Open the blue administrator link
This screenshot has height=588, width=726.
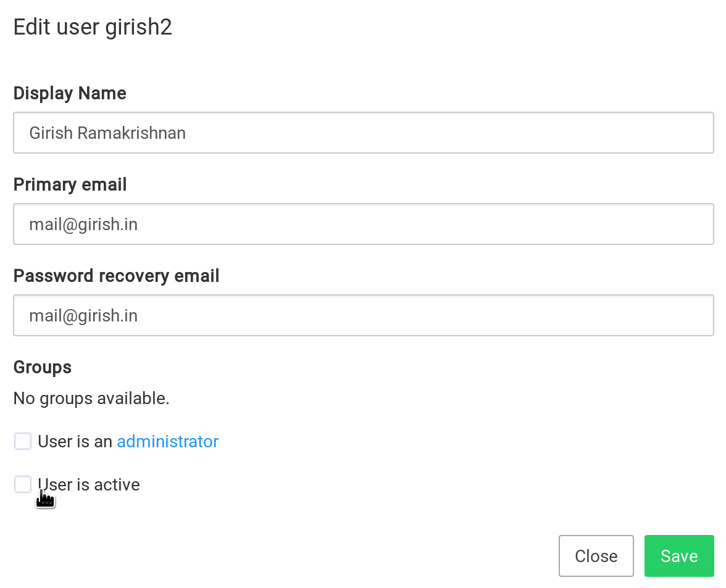coord(167,441)
